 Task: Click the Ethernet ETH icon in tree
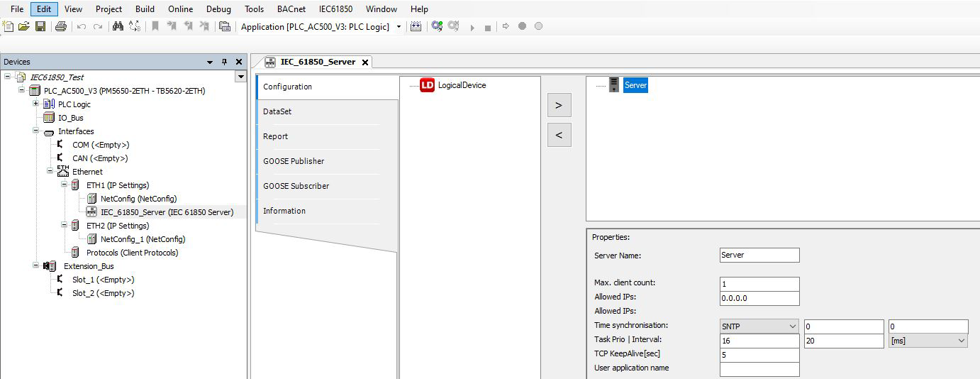(x=63, y=172)
